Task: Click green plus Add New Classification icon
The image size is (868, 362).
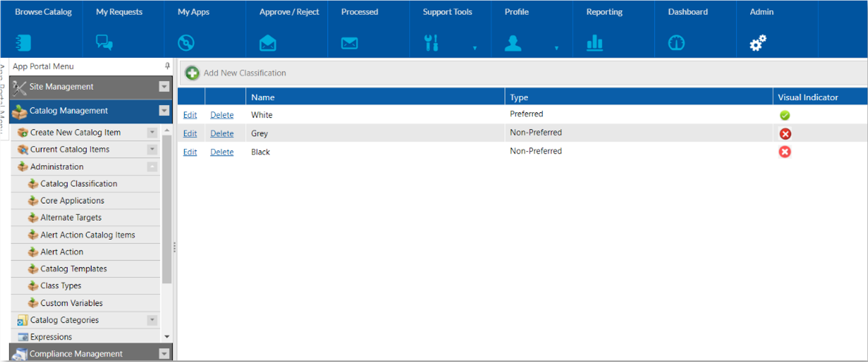Action: click(192, 73)
